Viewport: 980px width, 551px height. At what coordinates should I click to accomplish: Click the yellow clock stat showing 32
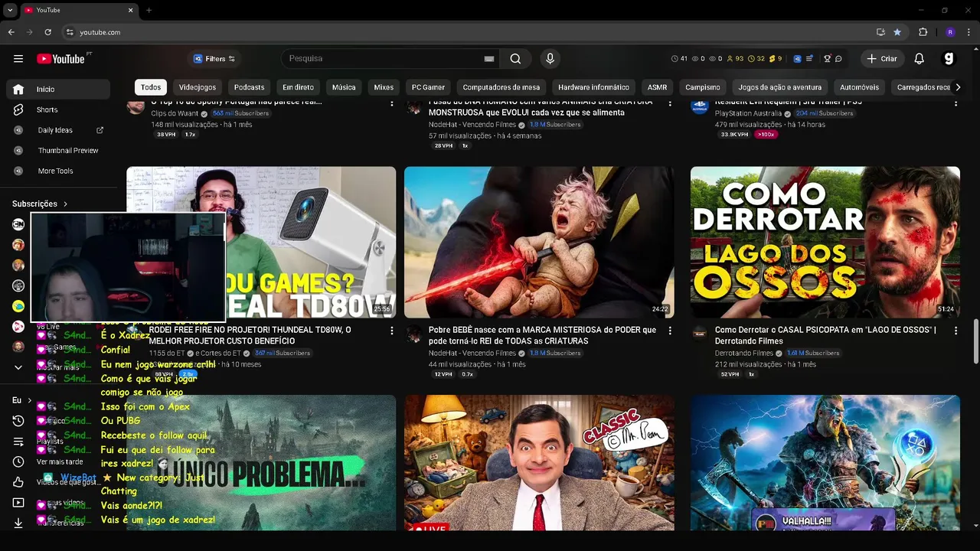(x=756, y=59)
